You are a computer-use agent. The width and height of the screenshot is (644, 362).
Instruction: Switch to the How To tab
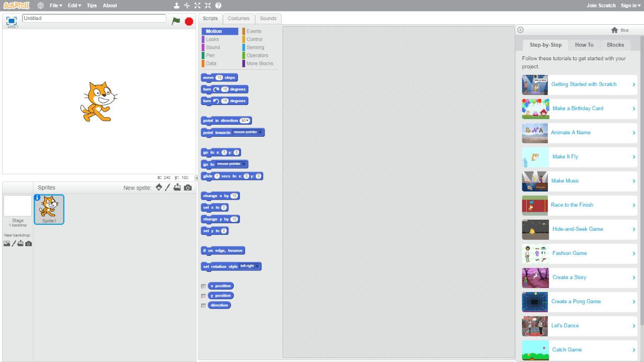click(x=584, y=45)
